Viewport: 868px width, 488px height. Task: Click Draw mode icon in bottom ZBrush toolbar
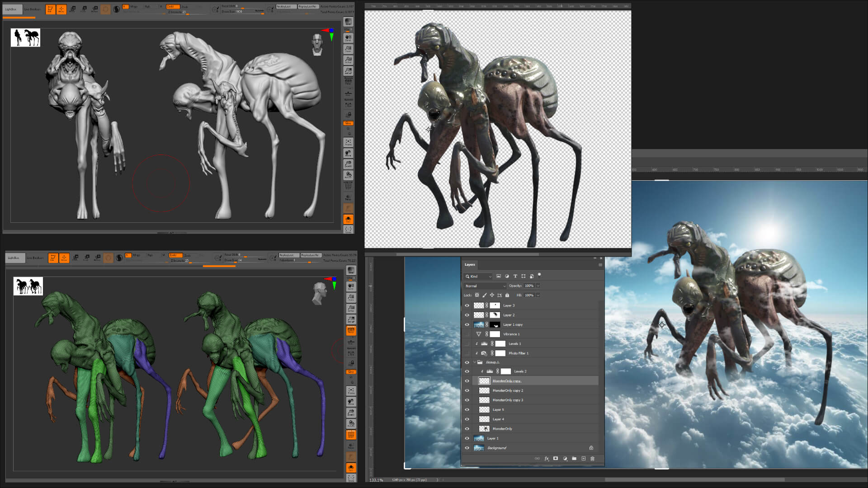64,258
